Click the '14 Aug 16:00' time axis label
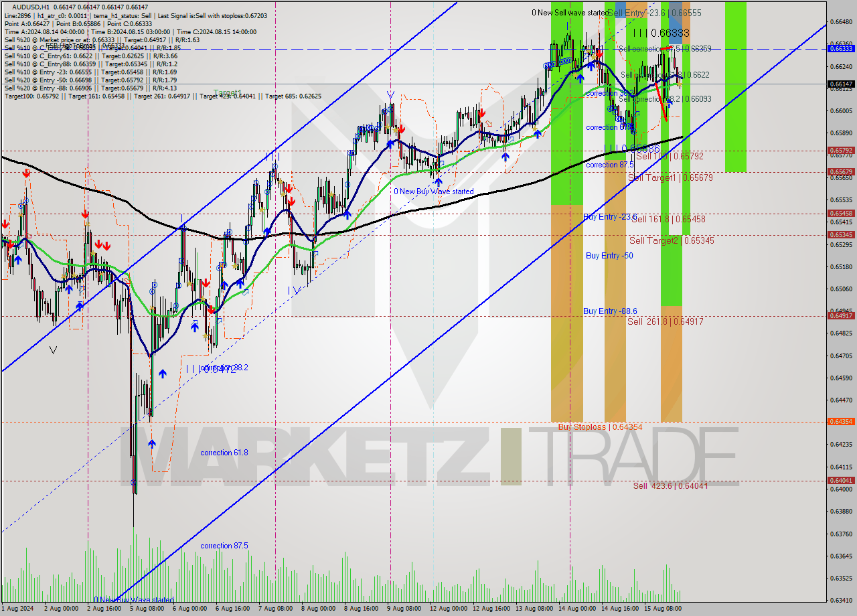This screenshot has height=616, width=857. point(619,609)
